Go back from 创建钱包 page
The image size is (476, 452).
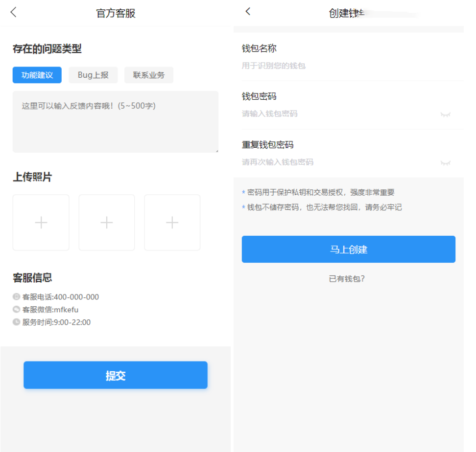[248, 11]
